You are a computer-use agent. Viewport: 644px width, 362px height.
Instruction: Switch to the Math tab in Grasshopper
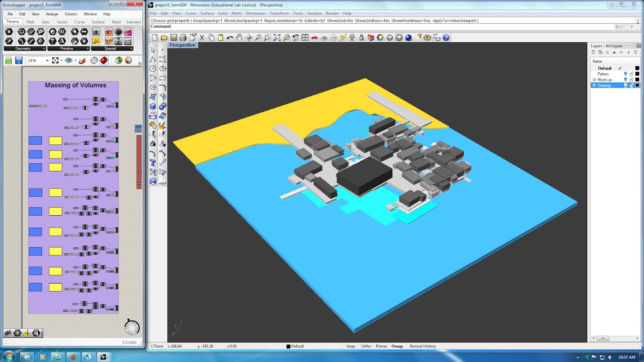point(30,22)
